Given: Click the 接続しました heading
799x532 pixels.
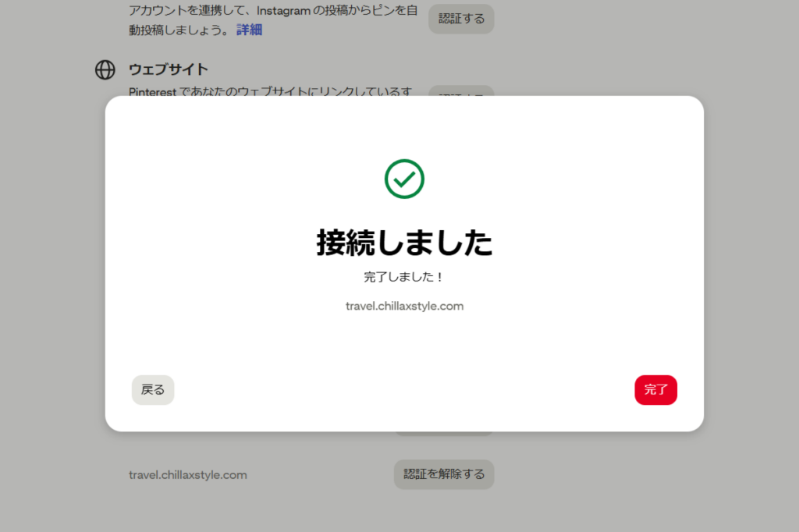Looking at the screenshot, I should pyautogui.click(x=404, y=243).
